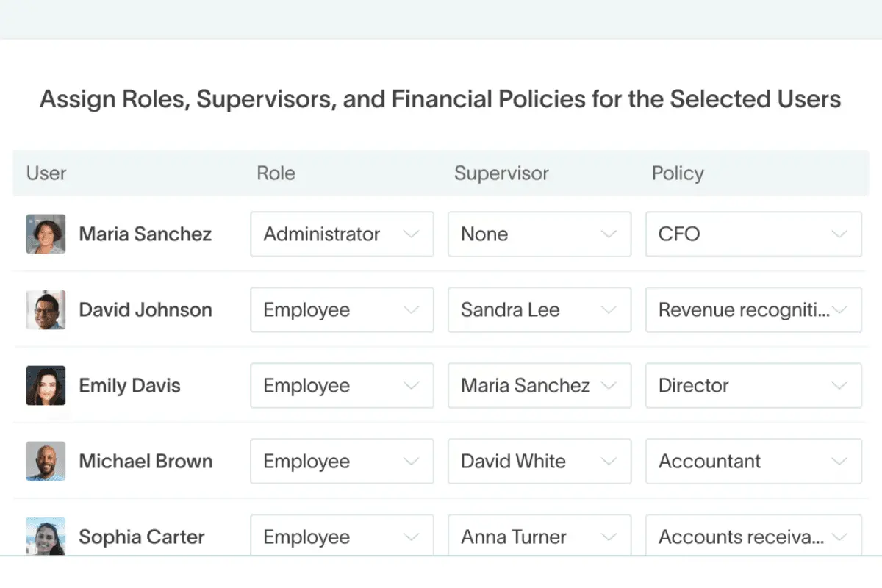Click the Policy column header

[678, 173]
